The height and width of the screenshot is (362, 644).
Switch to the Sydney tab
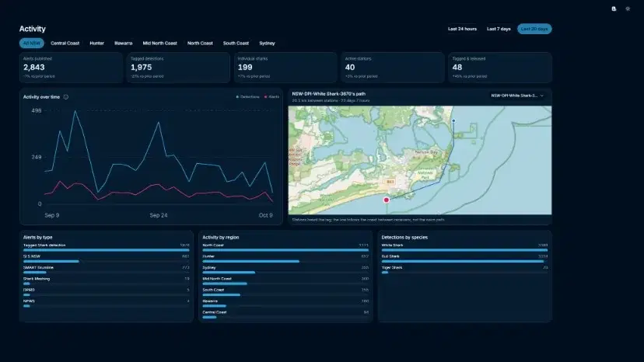pyautogui.click(x=267, y=43)
